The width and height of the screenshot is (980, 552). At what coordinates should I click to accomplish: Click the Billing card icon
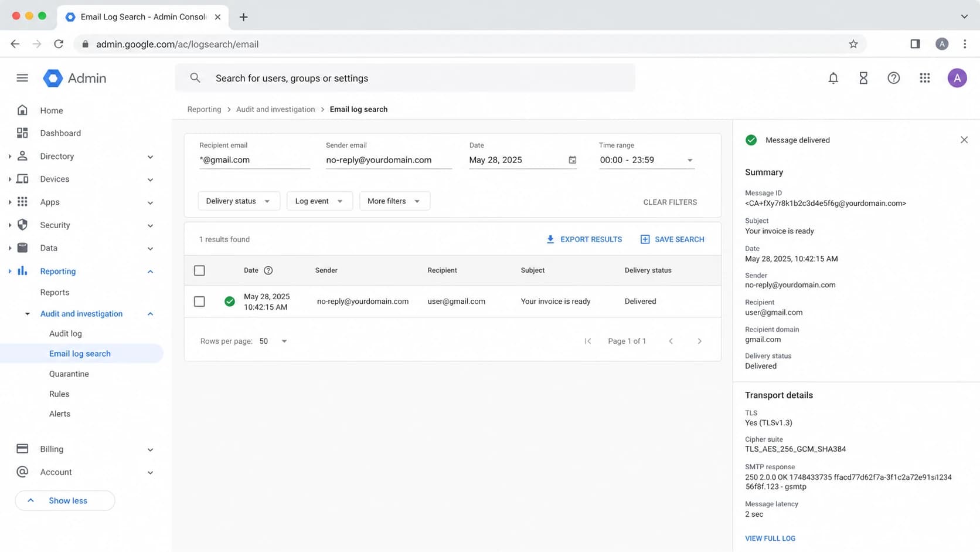point(22,449)
